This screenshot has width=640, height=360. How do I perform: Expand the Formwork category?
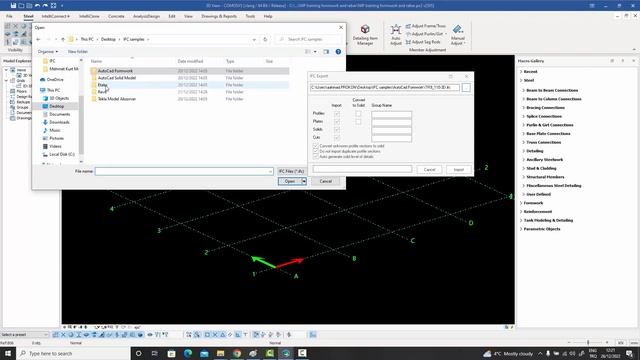(521, 203)
